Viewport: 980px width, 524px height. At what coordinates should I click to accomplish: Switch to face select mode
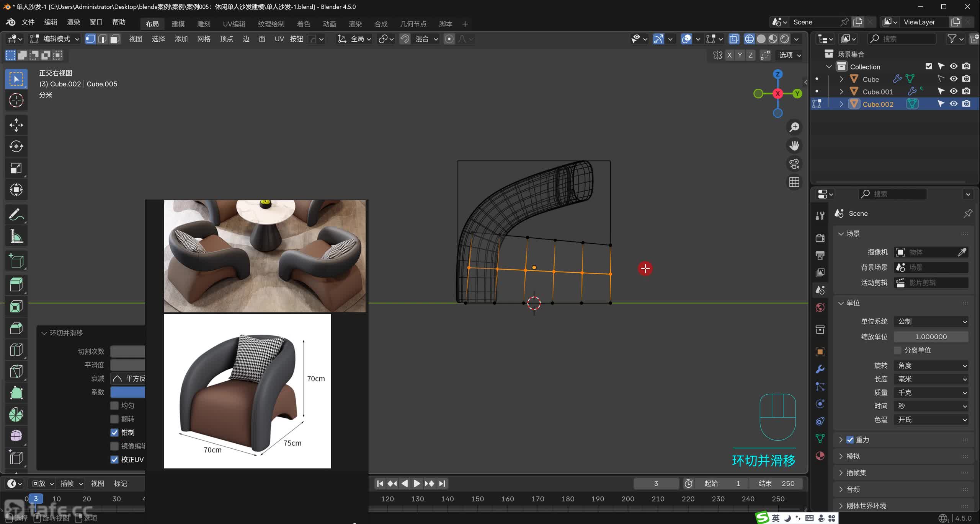[115, 39]
